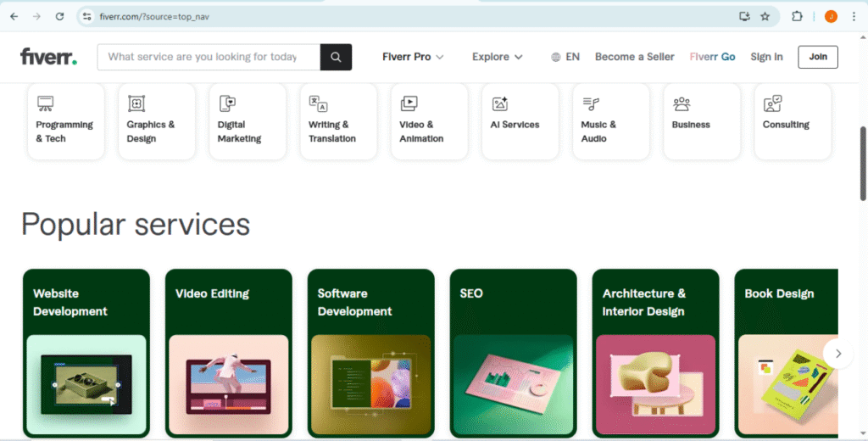868x441 pixels.
Task: Open Chrome three-dot menu
Action: (854, 17)
